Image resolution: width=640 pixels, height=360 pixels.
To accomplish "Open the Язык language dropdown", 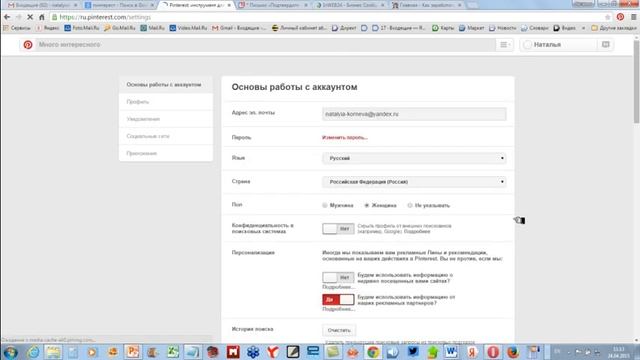I will [x=414, y=158].
